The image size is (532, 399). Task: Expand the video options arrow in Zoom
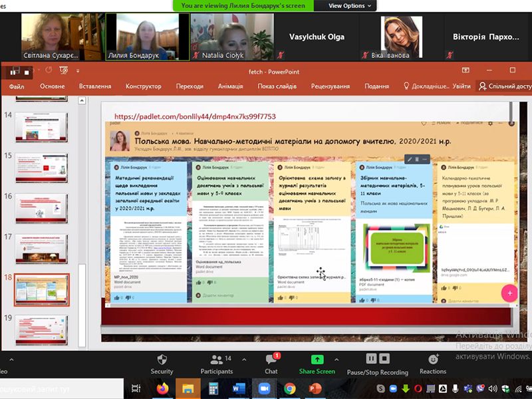(11, 359)
